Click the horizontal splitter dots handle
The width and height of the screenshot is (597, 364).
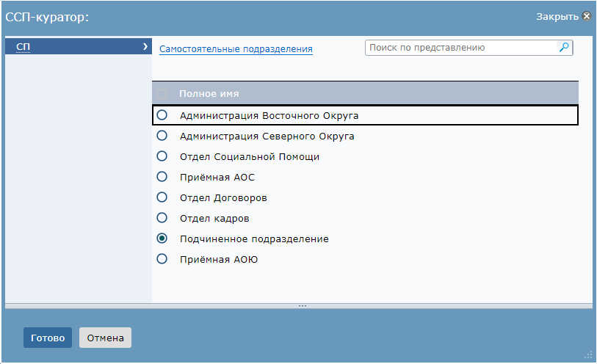point(303,306)
